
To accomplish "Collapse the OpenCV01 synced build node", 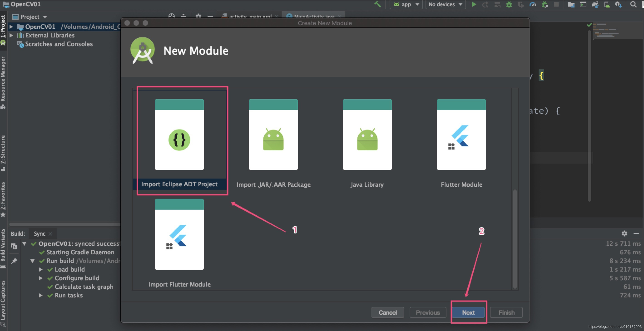I will [x=24, y=244].
